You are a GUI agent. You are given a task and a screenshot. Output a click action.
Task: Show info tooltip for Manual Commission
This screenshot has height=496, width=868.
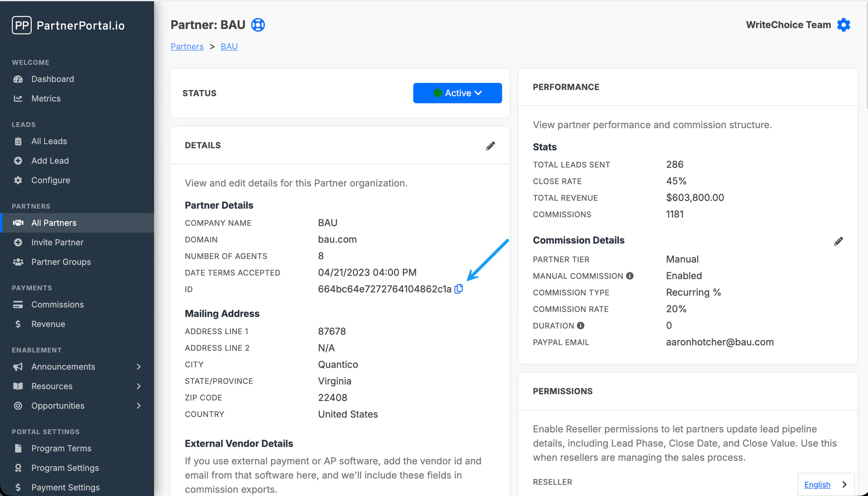coord(630,276)
